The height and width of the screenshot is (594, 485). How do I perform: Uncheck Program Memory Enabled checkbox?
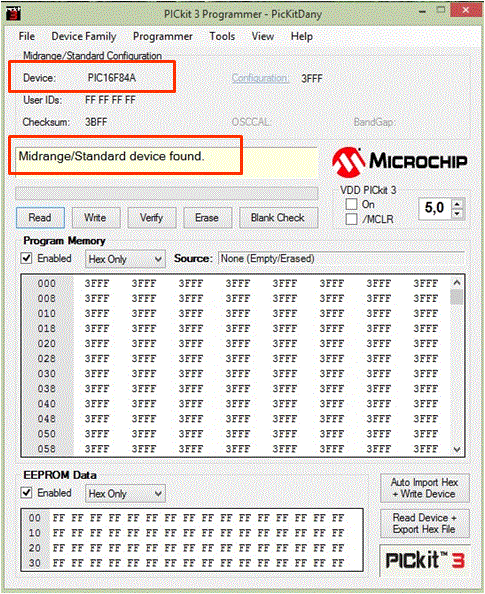[26, 258]
